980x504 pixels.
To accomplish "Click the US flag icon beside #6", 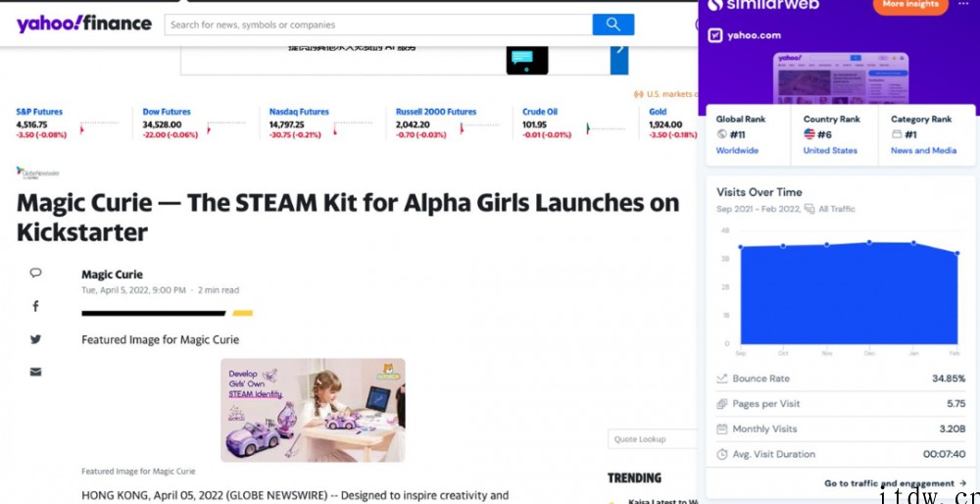I will [x=809, y=133].
